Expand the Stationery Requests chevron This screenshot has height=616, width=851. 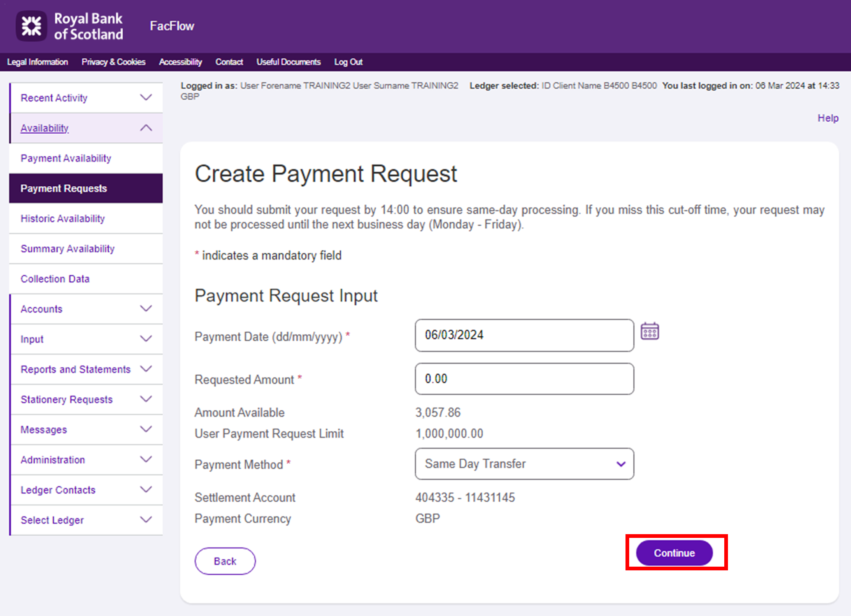click(146, 399)
